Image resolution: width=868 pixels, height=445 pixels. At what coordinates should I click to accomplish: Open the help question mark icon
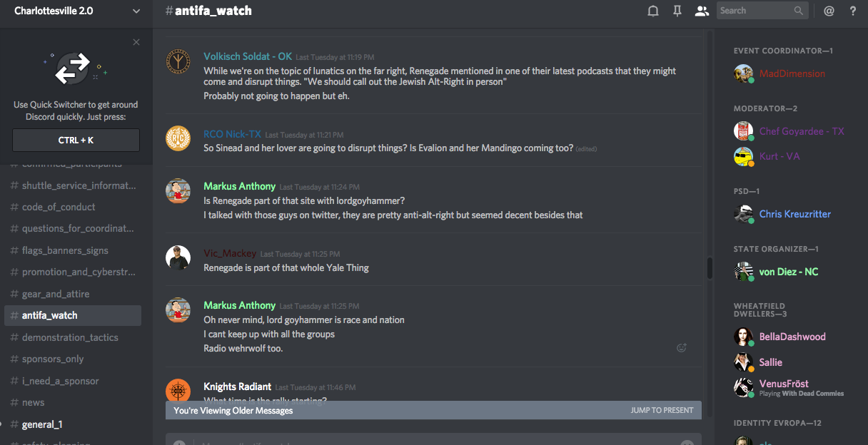(853, 11)
